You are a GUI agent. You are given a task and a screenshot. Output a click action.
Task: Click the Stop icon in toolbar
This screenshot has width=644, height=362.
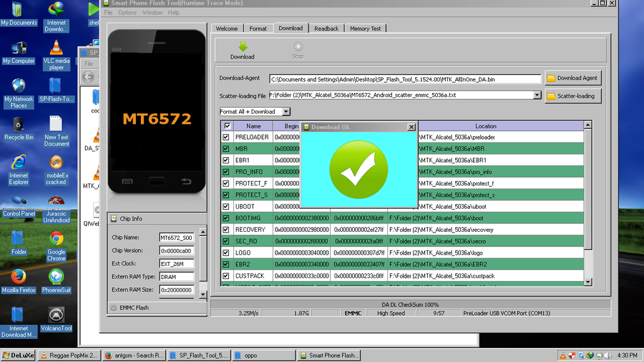pos(298,47)
